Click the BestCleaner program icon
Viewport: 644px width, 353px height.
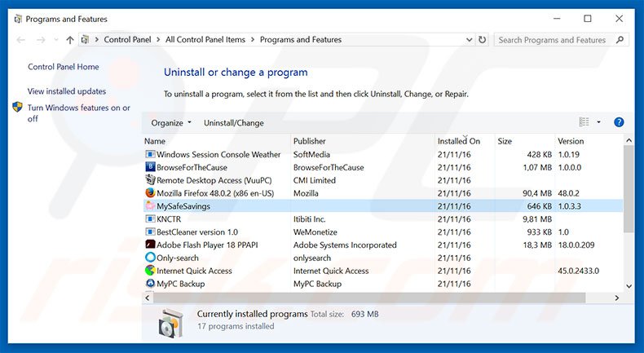click(150, 232)
